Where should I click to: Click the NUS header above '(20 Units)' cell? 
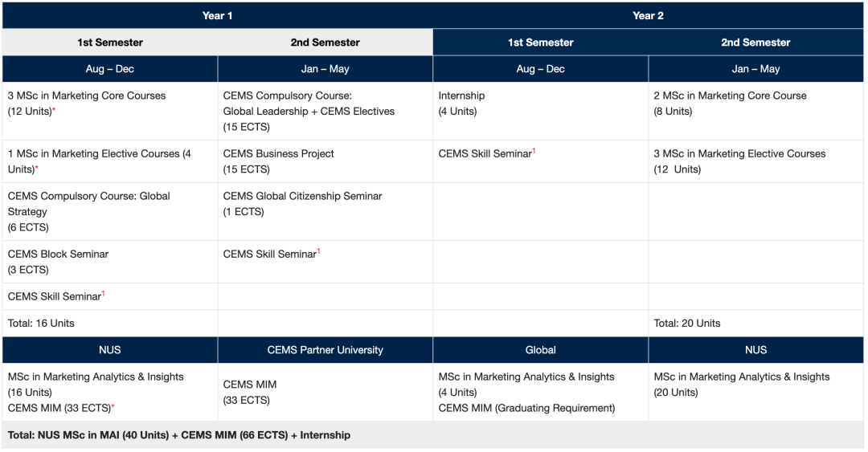(755, 350)
